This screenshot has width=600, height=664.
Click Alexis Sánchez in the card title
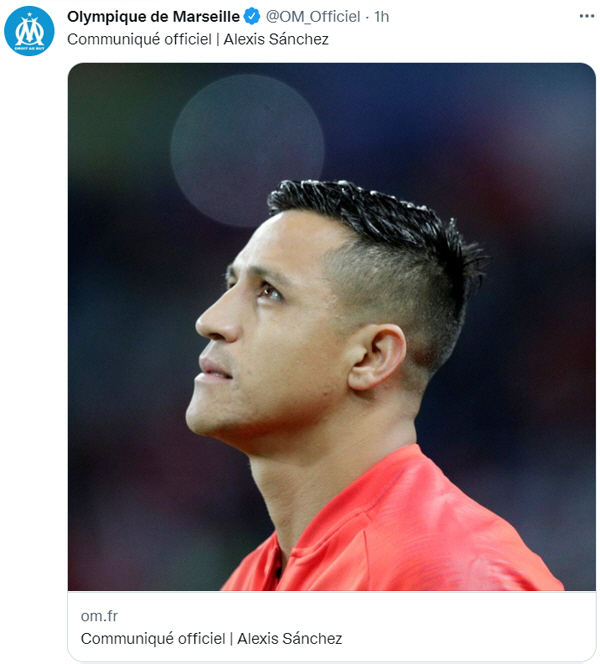coord(290,638)
